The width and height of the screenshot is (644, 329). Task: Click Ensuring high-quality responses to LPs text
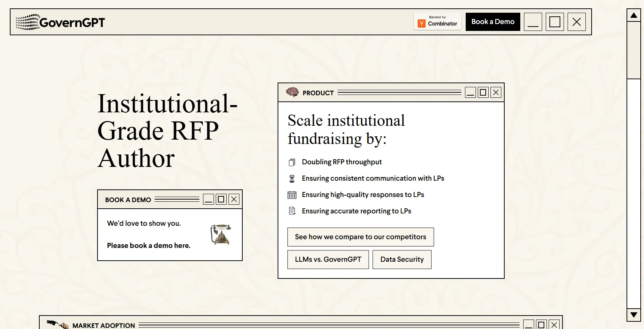(363, 195)
